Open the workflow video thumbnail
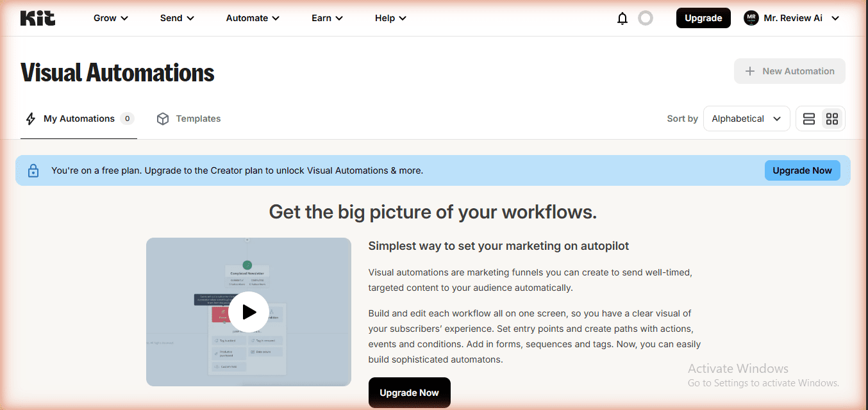868x410 pixels. point(249,312)
